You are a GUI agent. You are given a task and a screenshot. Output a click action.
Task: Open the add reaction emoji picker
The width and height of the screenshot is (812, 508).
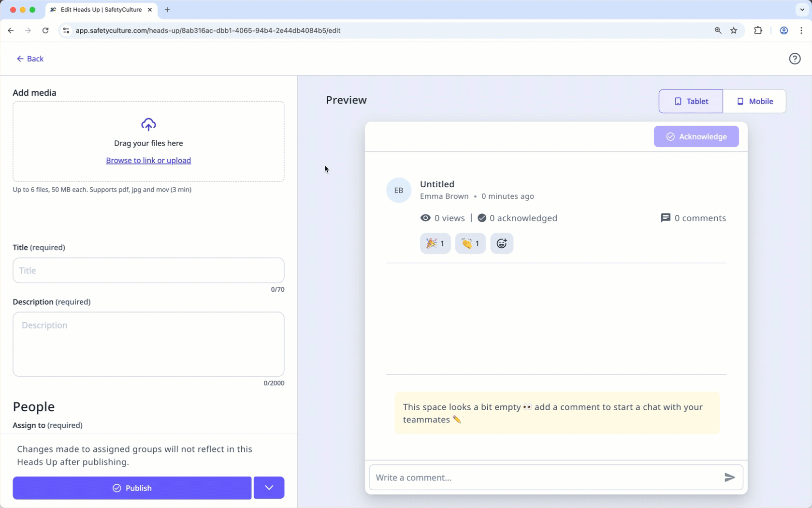pyautogui.click(x=502, y=243)
